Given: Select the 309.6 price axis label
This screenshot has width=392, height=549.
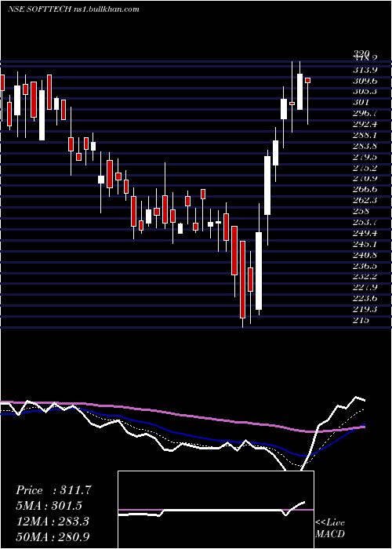Looking at the screenshot, I should point(366,81).
